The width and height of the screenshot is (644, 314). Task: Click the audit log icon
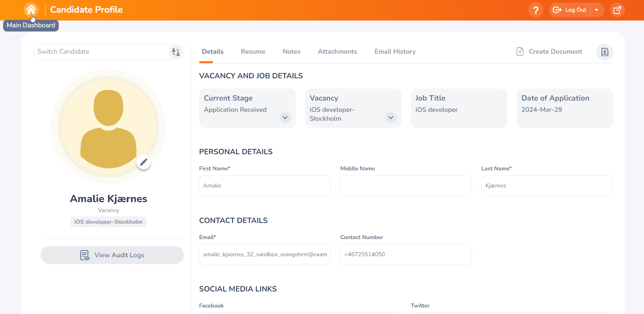(x=85, y=255)
